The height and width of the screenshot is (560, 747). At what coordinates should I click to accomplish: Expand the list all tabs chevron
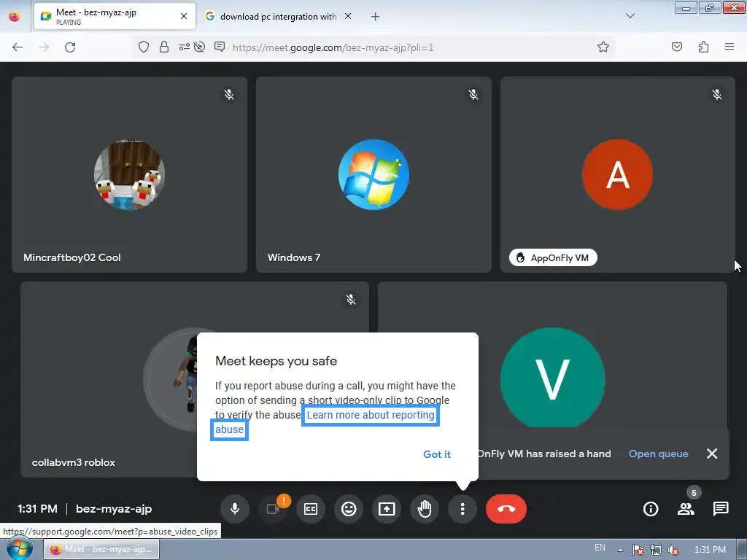(x=630, y=16)
